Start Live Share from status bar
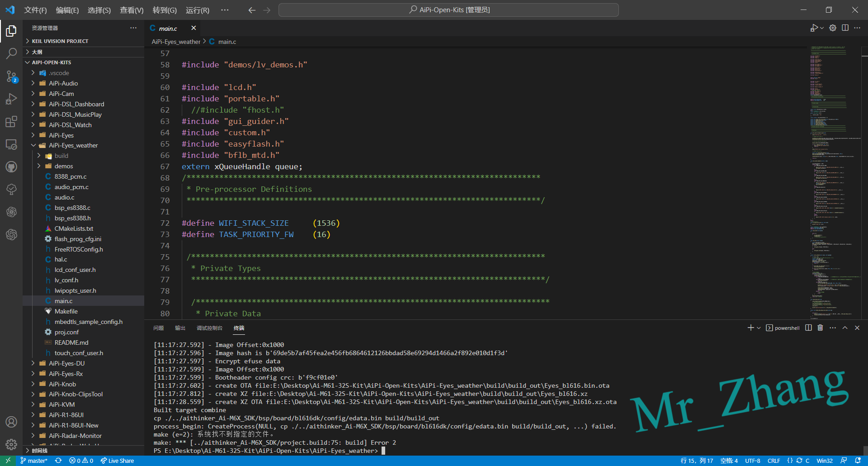 coord(117,461)
